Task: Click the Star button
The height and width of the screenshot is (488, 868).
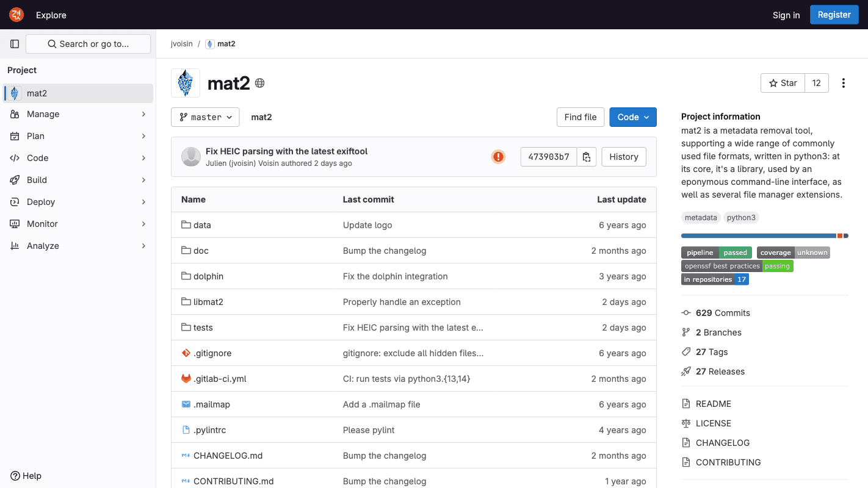Action: coord(783,83)
